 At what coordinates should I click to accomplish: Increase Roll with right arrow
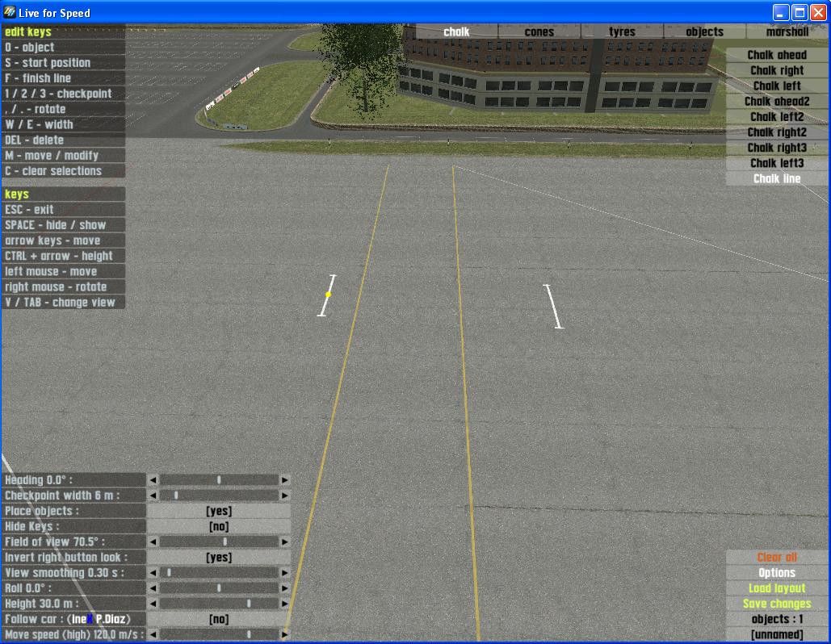[284, 588]
